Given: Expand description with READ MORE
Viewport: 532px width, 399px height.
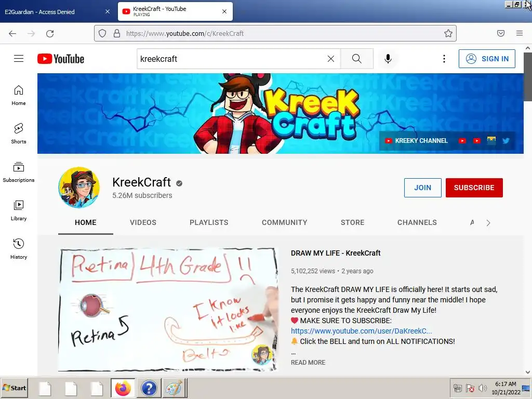Looking at the screenshot, I should point(308,362).
